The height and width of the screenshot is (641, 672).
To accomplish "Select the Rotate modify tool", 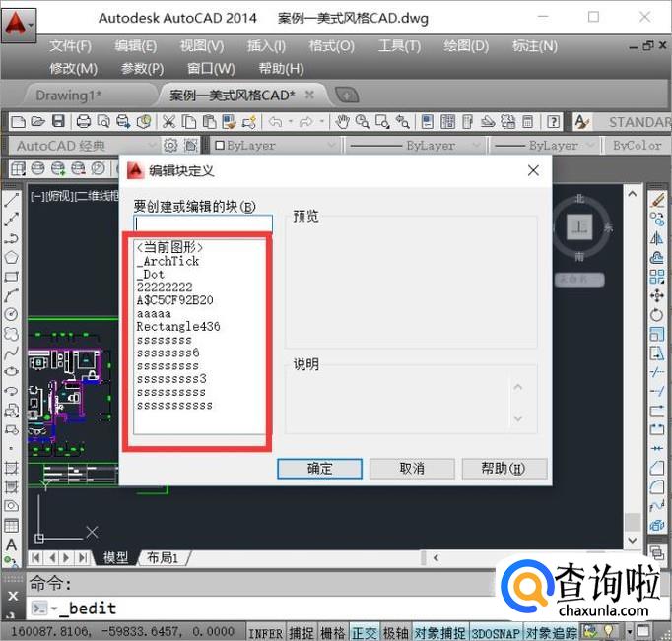I will click(657, 315).
